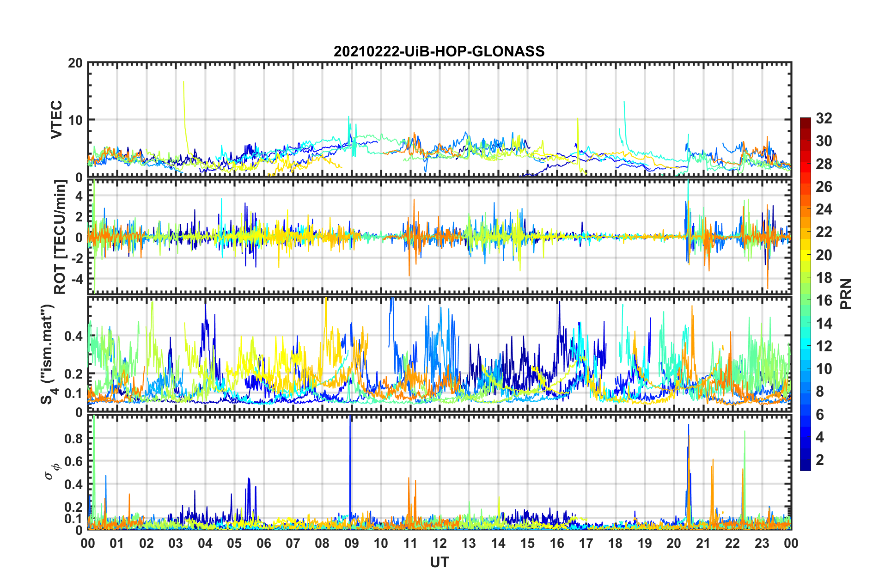The height and width of the screenshot is (588, 879).
Task: Click the sigma-phi axis tick label 0.8
Action: click(74, 438)
